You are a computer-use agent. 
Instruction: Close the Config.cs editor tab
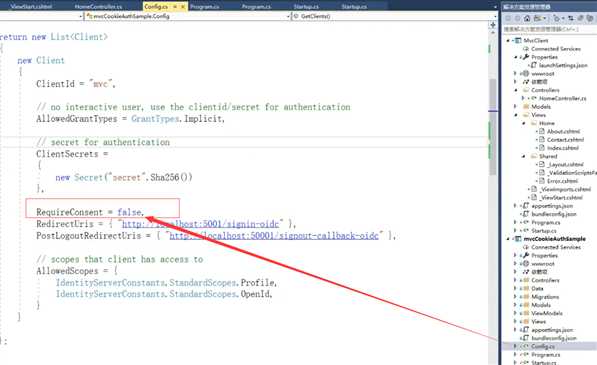click(183, 6)
